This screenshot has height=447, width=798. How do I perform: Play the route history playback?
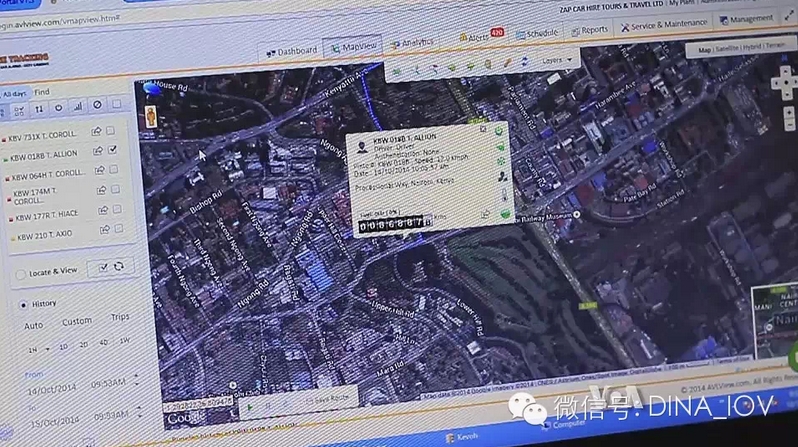[250, 407]
